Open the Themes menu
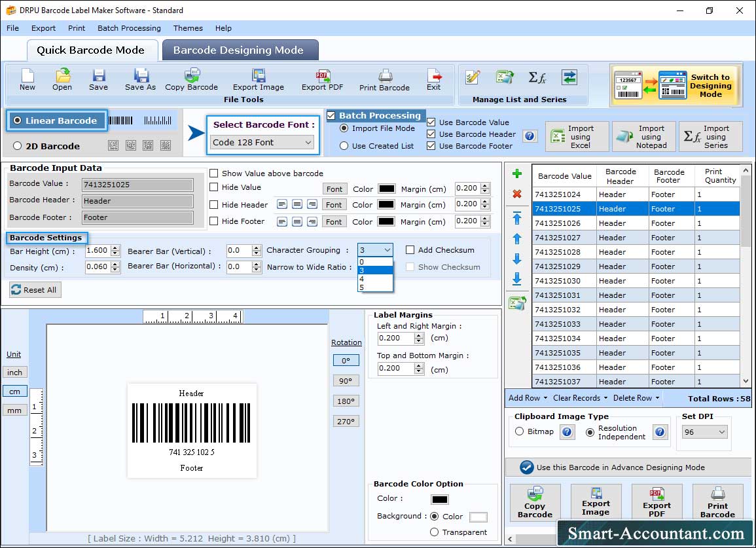756x548 pixels. (188, 28)
